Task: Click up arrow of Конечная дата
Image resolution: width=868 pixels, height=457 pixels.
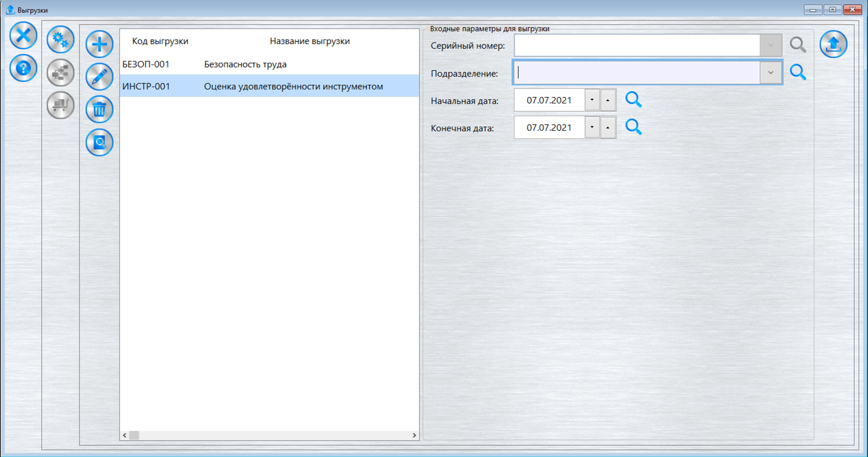Action: pos(608,127)
